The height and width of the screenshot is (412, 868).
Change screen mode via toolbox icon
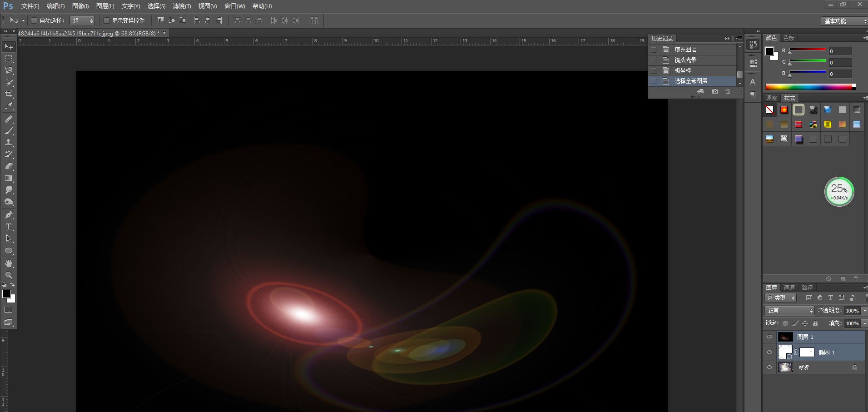click(x=9, y=322)
